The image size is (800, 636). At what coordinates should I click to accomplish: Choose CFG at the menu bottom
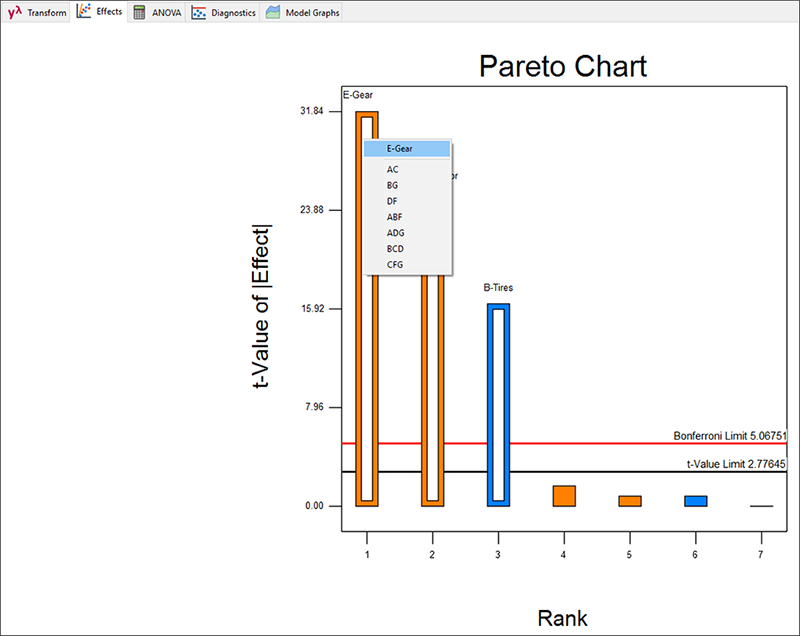click(x=395, y=264)
